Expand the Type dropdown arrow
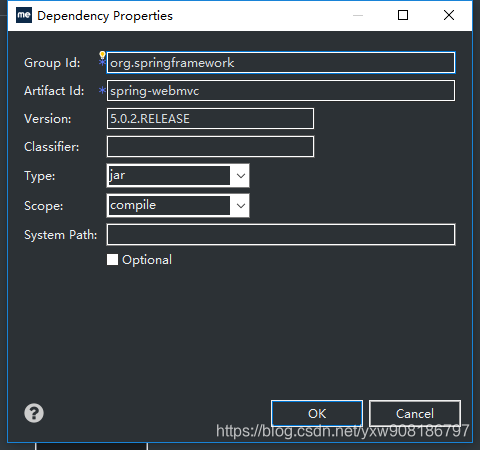Viewport: 480px width, 450px height. click(241, 176)
